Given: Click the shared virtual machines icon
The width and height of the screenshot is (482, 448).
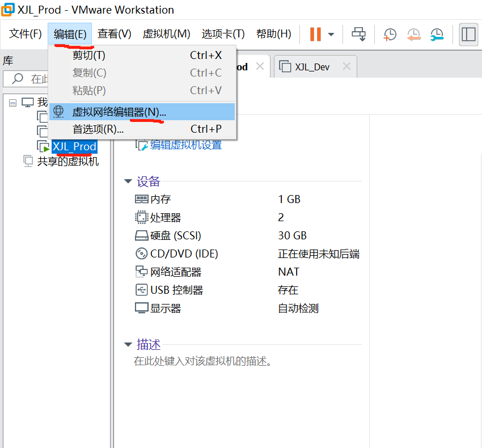Looking at the screenshot, I should coord(28,161).
